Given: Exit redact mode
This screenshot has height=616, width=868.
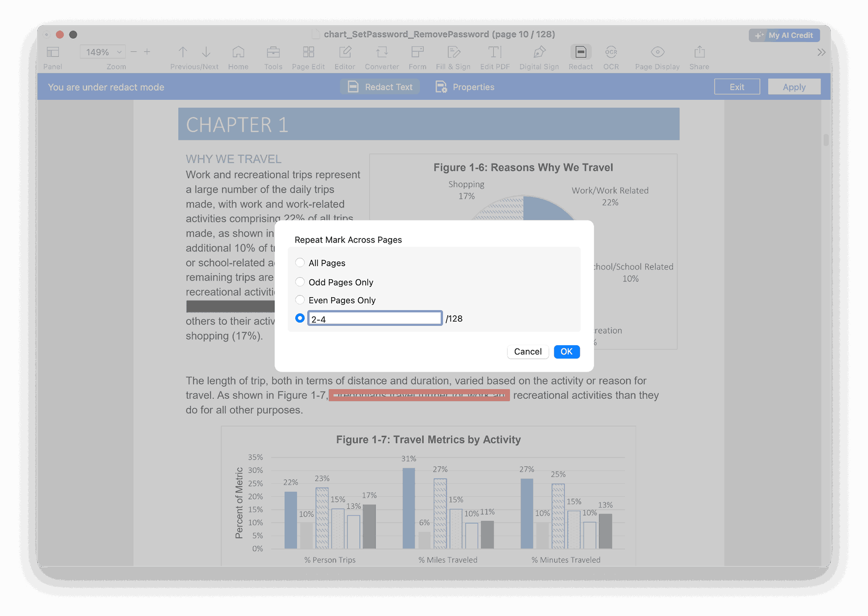Looking at the screenshot, I should tap(737, 87).
